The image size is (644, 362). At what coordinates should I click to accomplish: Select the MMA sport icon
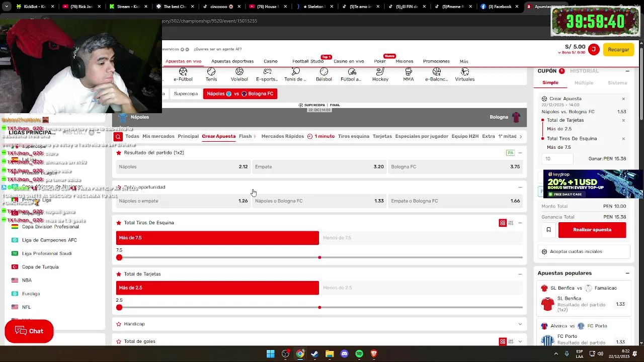[409, 75]
